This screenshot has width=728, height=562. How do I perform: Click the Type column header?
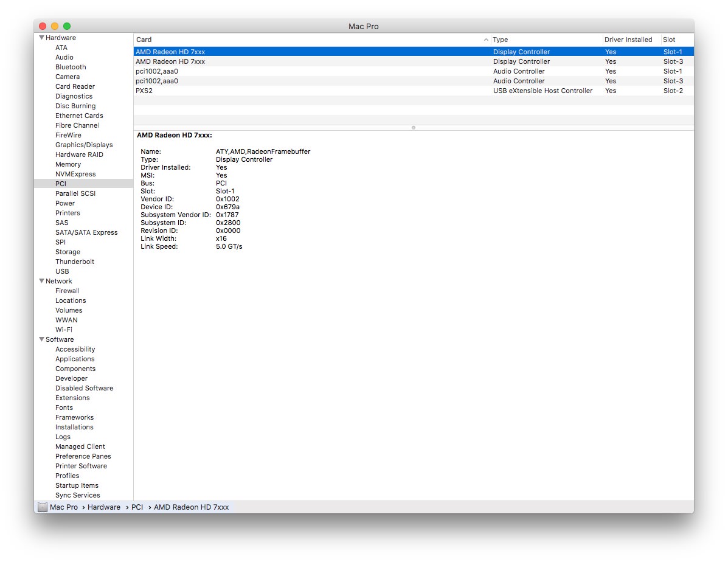pyautogui.click(x=546, y=40)
